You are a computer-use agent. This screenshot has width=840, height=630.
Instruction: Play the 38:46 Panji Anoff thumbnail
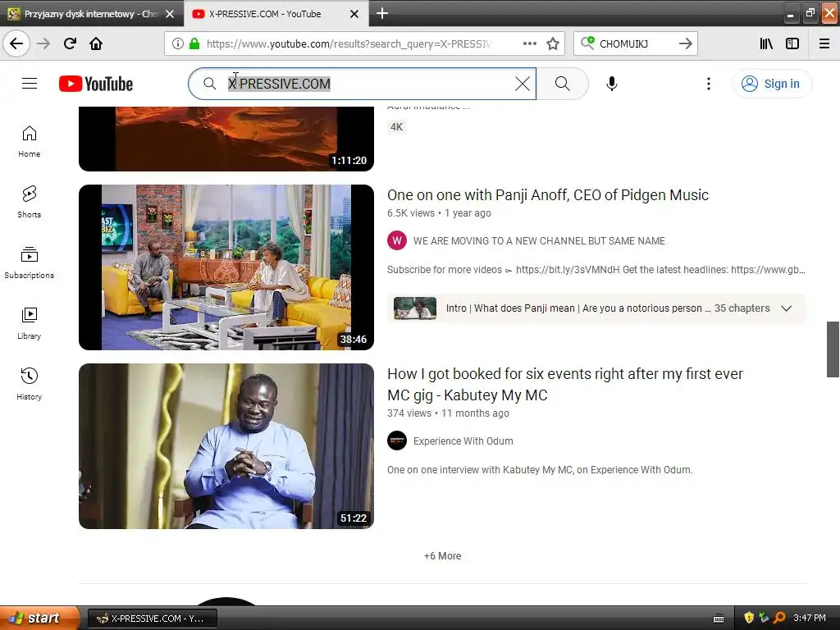pos(226,267)
